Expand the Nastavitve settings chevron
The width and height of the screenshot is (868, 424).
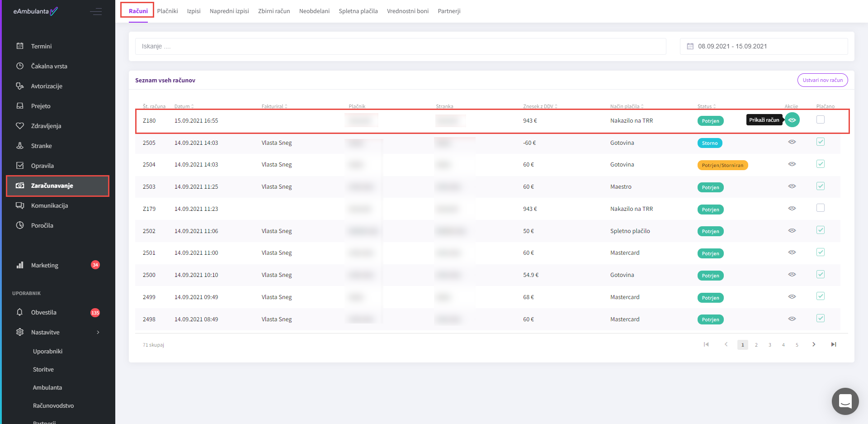(x=98, y=332)
